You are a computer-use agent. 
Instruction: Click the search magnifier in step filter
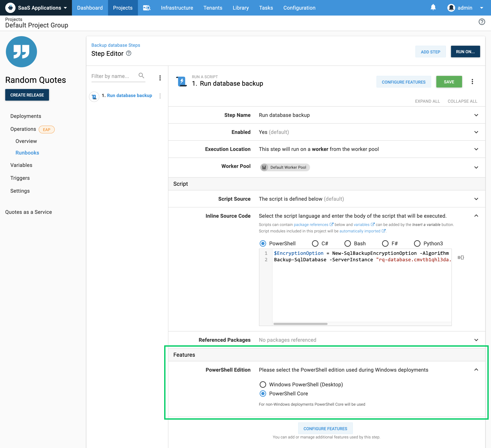[141, 76]
